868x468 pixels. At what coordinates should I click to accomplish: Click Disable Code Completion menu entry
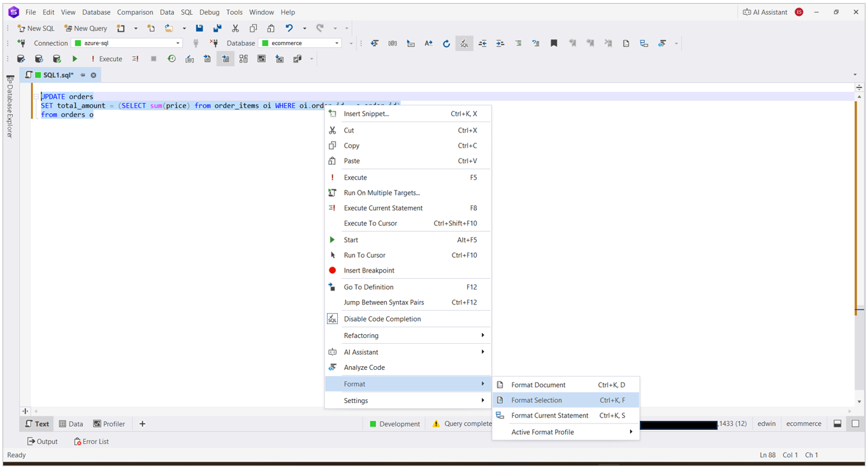click(408, 319)
